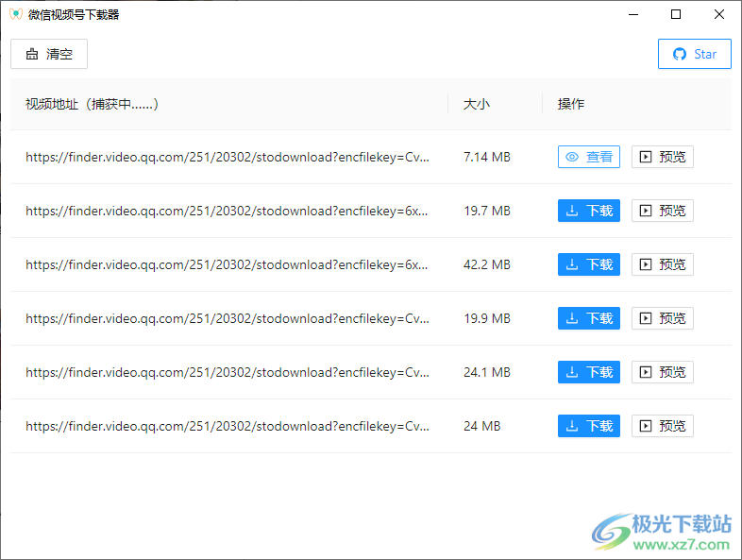The image size is (742, 560).
Task: Select the URL of the 42.2 MB row
Action: [227, 265]
